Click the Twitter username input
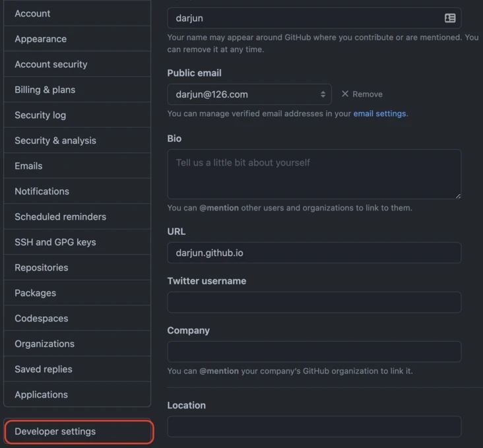The width and height of the screenshot is (483, 448). point(313,302)
